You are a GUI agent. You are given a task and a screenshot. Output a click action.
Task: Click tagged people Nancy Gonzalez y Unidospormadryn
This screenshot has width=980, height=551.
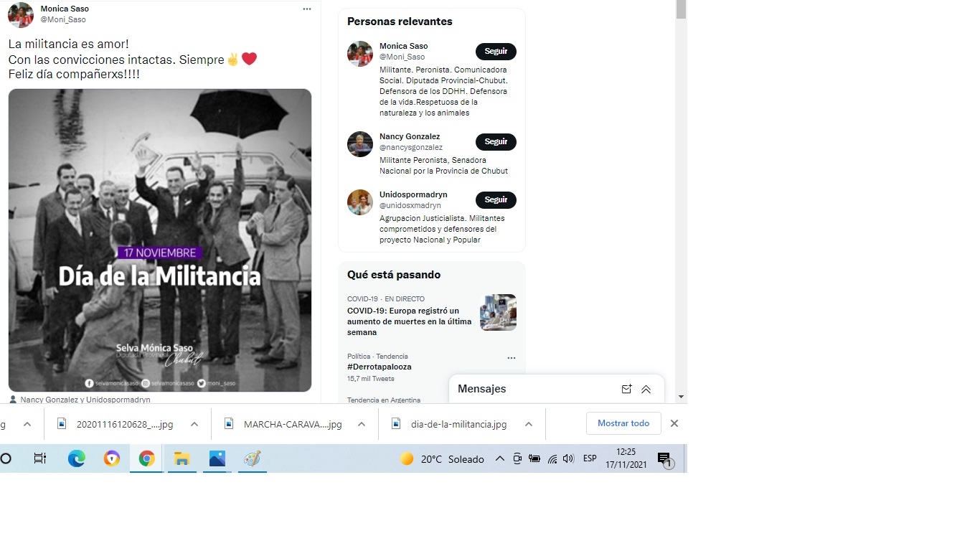pos(85,400)
